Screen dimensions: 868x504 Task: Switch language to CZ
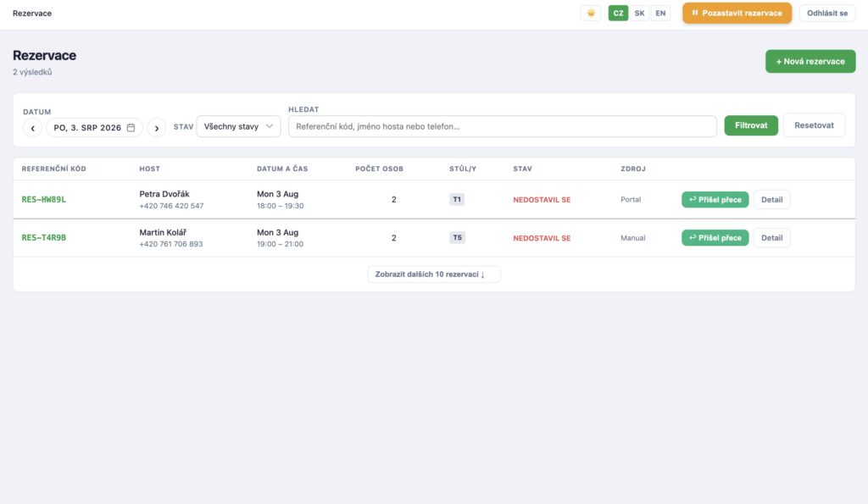[x=618, y=13]
